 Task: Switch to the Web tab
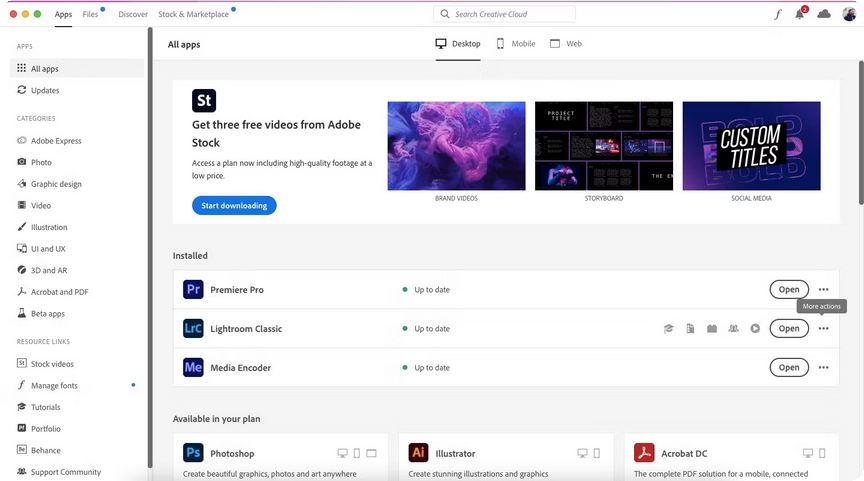(x=566, y=44)
